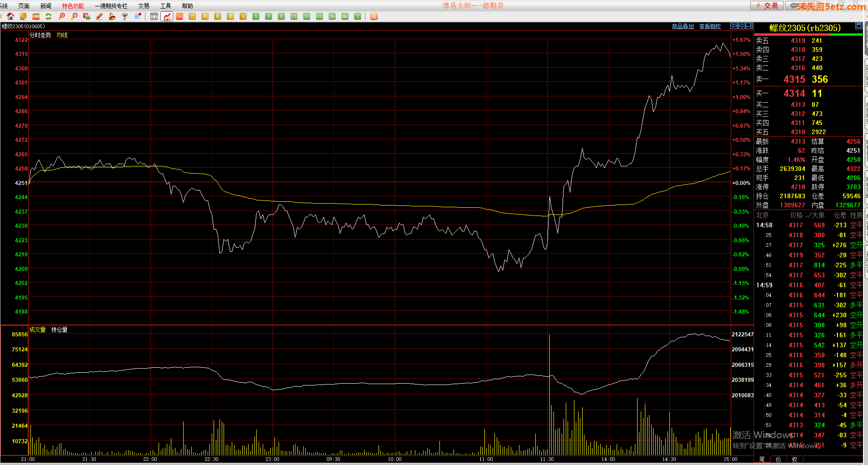Click the green refresh arrows icon
The height and width of the screenshot is (465, 868).
[49, 16]
